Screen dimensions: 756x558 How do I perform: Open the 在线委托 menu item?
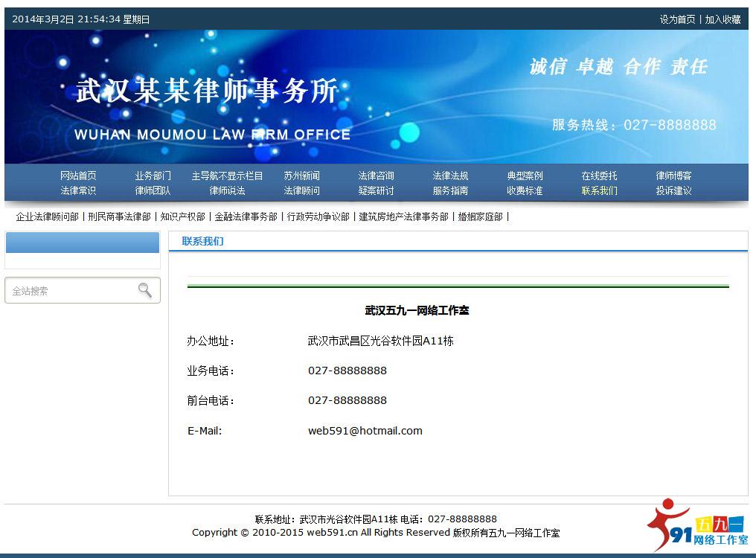598,176
